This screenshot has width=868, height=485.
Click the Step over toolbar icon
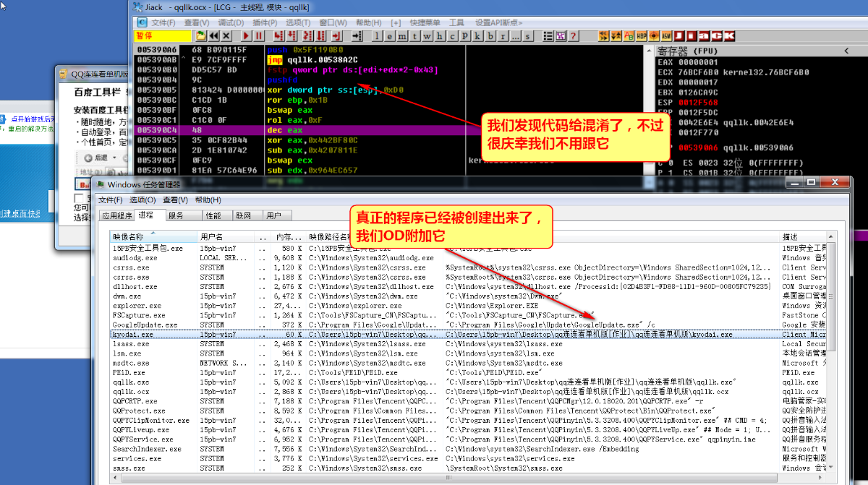point(291,35)
